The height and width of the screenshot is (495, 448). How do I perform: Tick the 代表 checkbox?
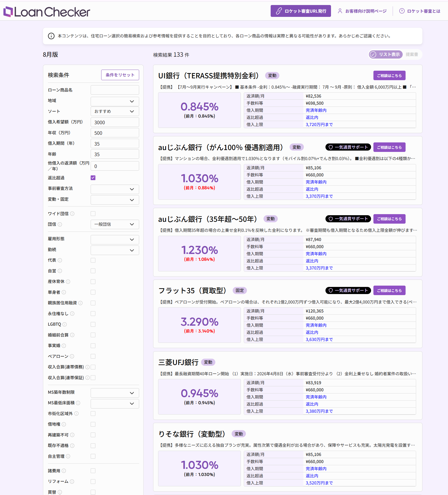[x=93, y=260]
